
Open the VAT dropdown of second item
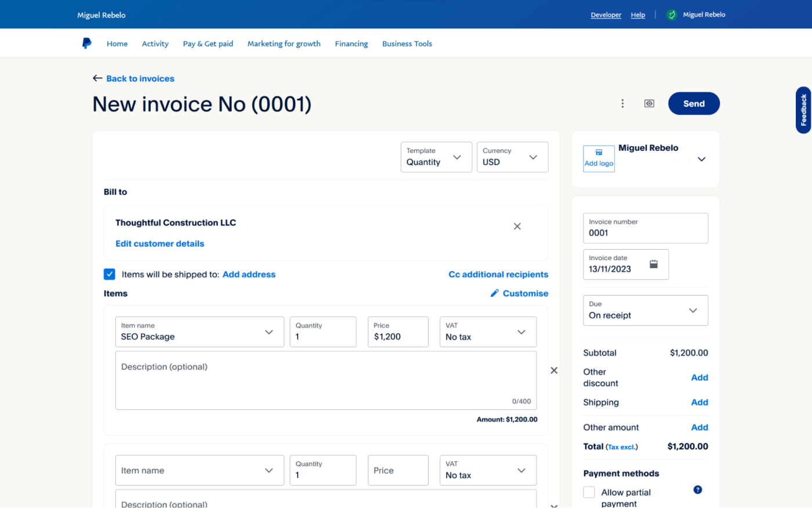point(488,470)
